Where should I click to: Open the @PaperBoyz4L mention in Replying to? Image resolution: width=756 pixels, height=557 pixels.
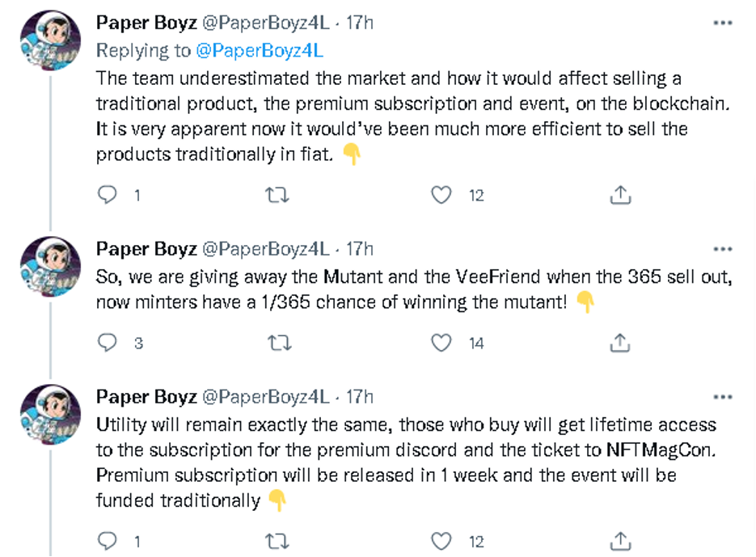coord(260,51)
